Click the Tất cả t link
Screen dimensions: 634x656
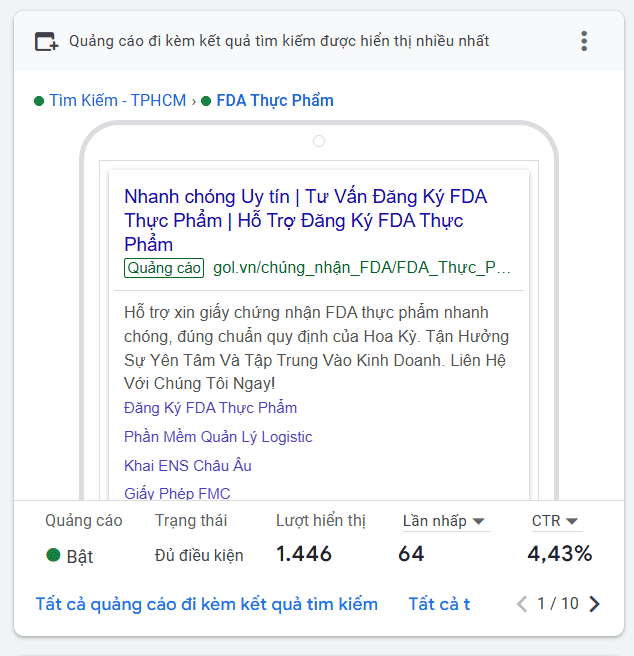coord(439,604)
